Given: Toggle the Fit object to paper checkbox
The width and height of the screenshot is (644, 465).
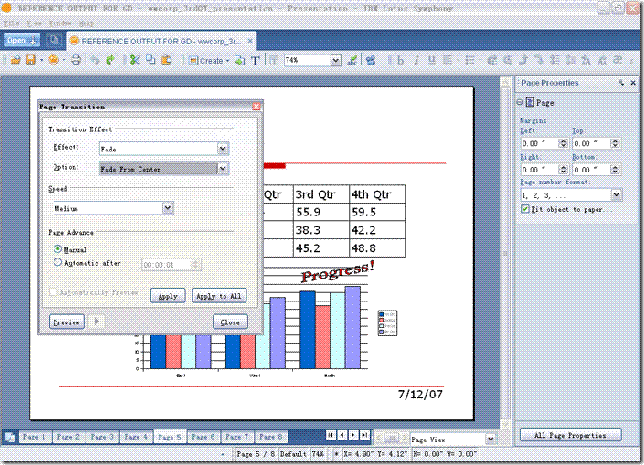Looking at the screenshot, I should 526,210.
